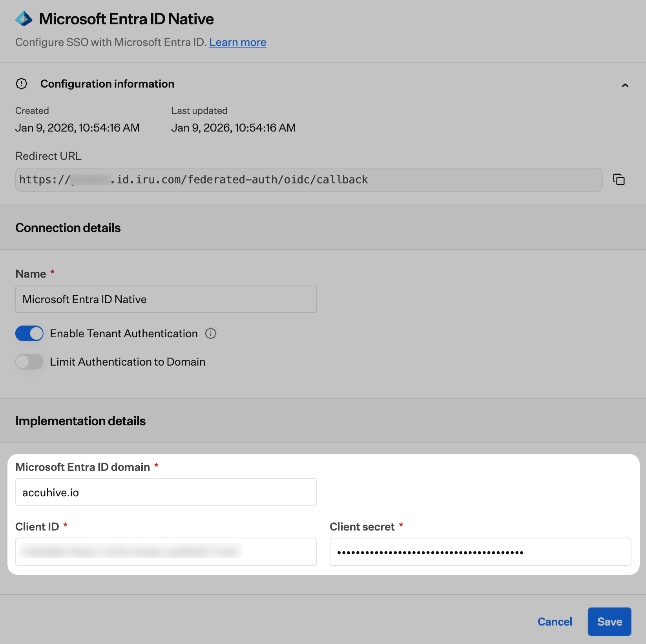Click the Microsoft Entra ID logo icon

point(24,18)
